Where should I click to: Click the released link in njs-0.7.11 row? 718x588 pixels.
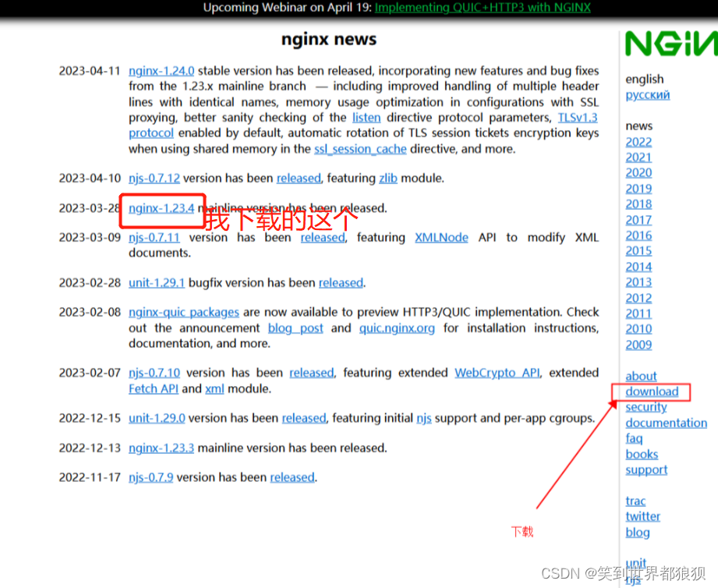(x=323, y=238)
